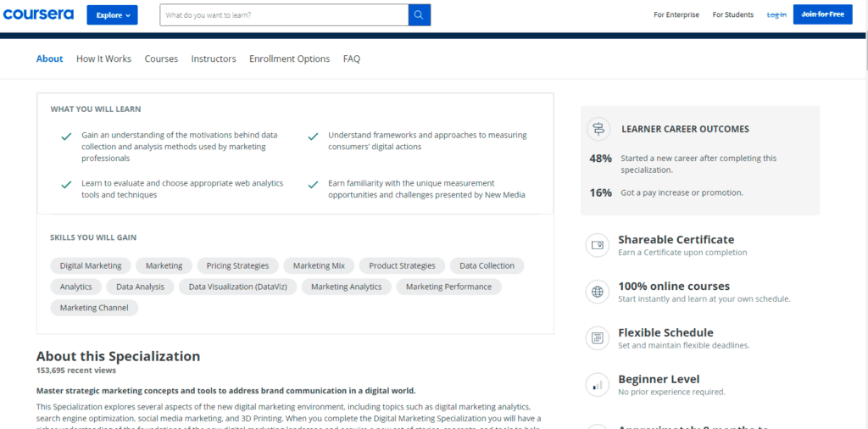Jump to the FAQ tab

tap(351, 58)
